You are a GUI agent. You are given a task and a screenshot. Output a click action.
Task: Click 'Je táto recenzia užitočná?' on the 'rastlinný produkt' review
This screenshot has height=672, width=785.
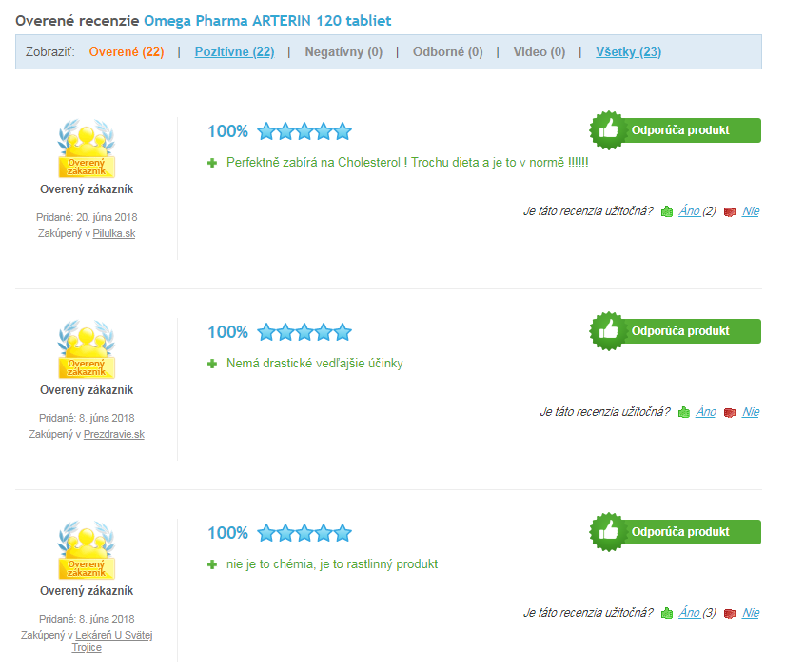588,613
